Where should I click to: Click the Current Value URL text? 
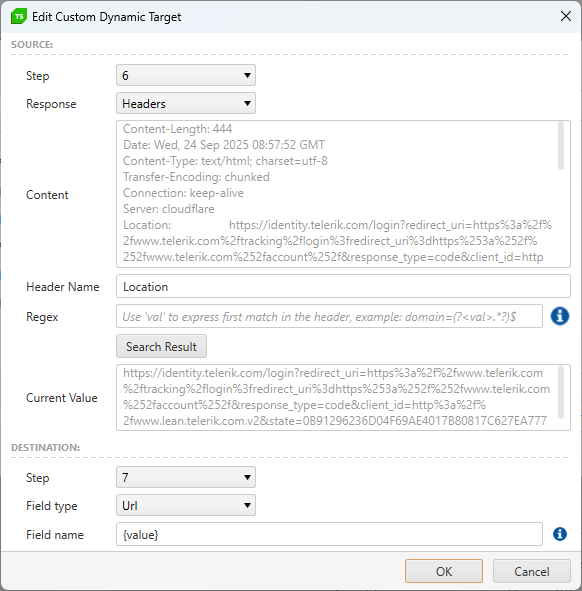coord(336,397)
